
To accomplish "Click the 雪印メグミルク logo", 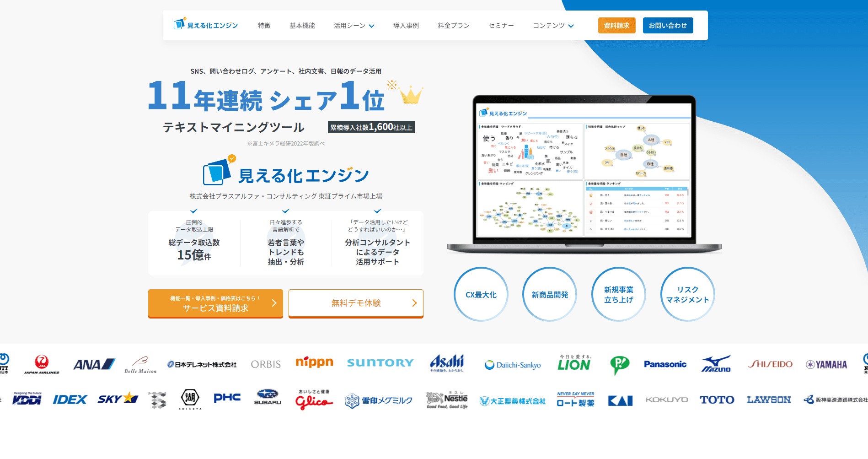I will click(x=379, y=401).
